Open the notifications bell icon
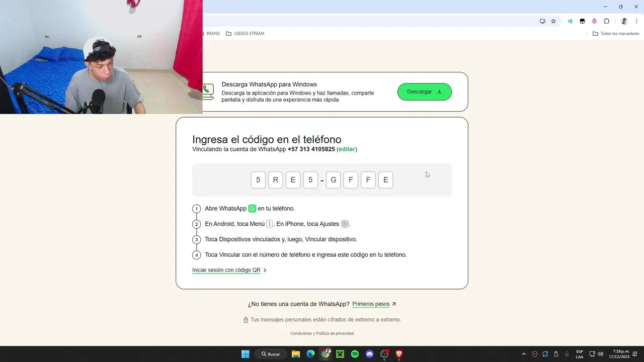This screenshot has height=362, width=644. [635, 354]
